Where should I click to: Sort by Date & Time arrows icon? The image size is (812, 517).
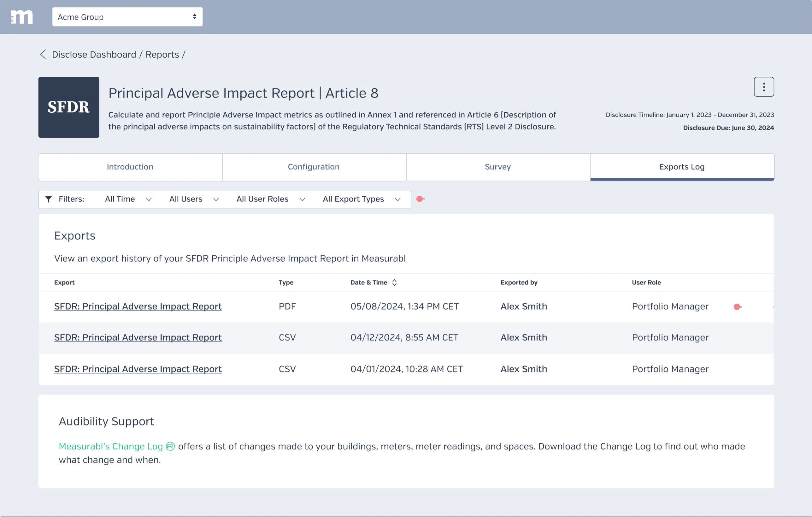tap(394, 282)
